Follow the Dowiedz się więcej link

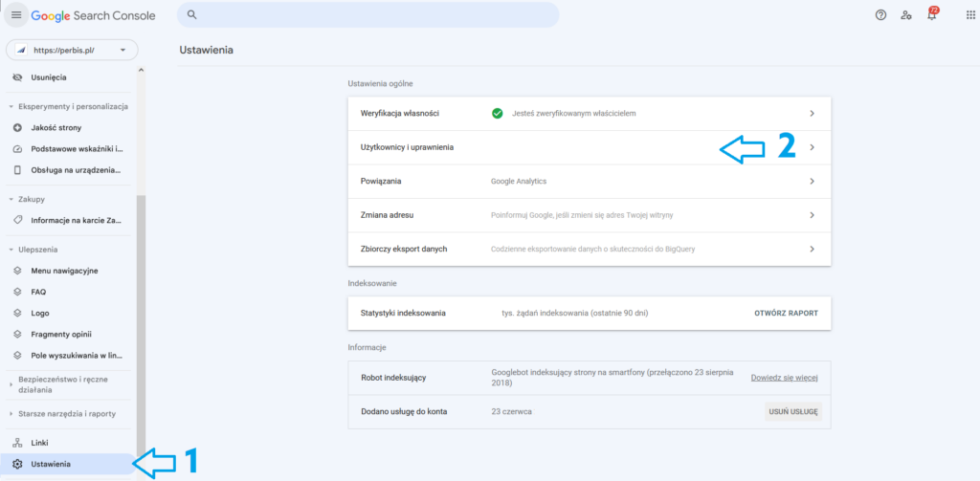[785, 379]
